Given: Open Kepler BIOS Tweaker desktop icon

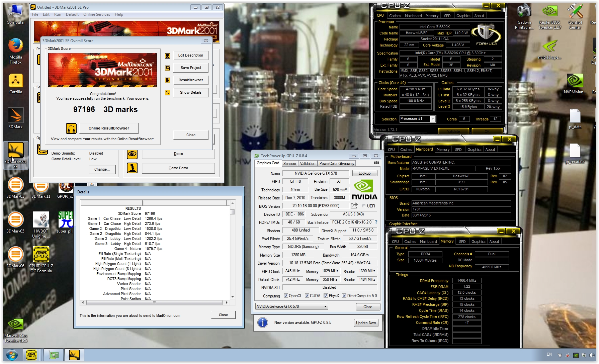Looking at the screenshot, I should coord(549,17).
